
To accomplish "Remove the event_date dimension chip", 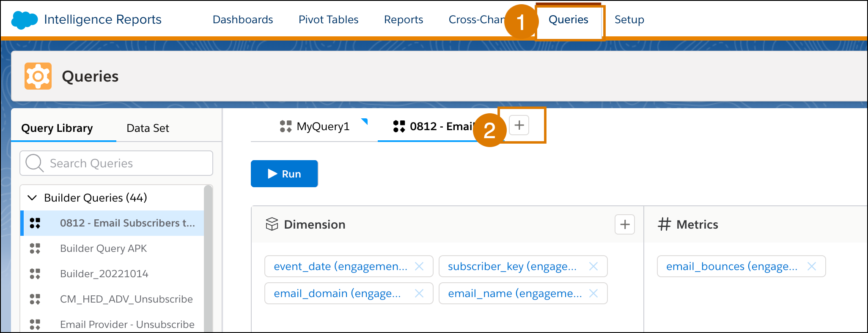I will click(x=419, y=266).
